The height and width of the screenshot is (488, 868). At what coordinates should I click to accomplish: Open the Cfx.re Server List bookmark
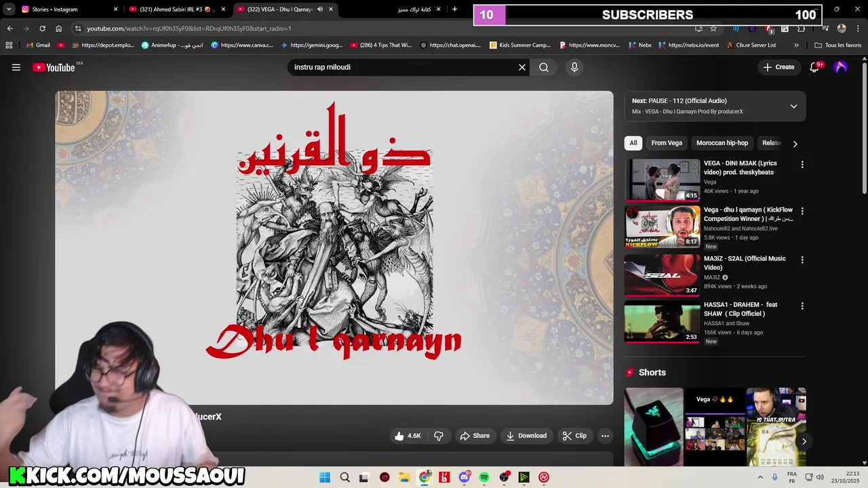751,45
